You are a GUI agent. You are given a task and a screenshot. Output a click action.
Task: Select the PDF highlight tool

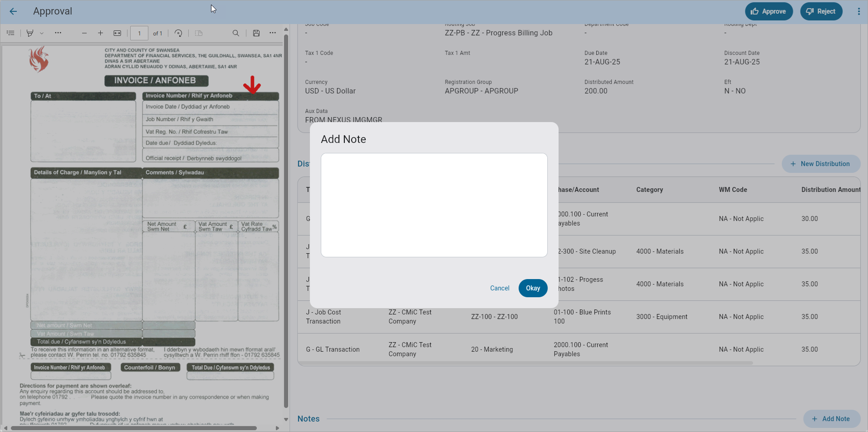coord(30,33)
